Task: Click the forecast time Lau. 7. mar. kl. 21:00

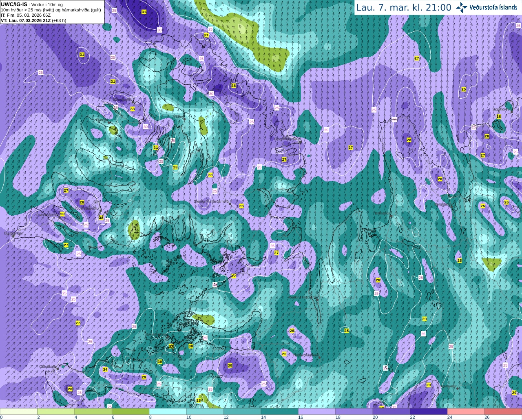Action: [404, 7]
